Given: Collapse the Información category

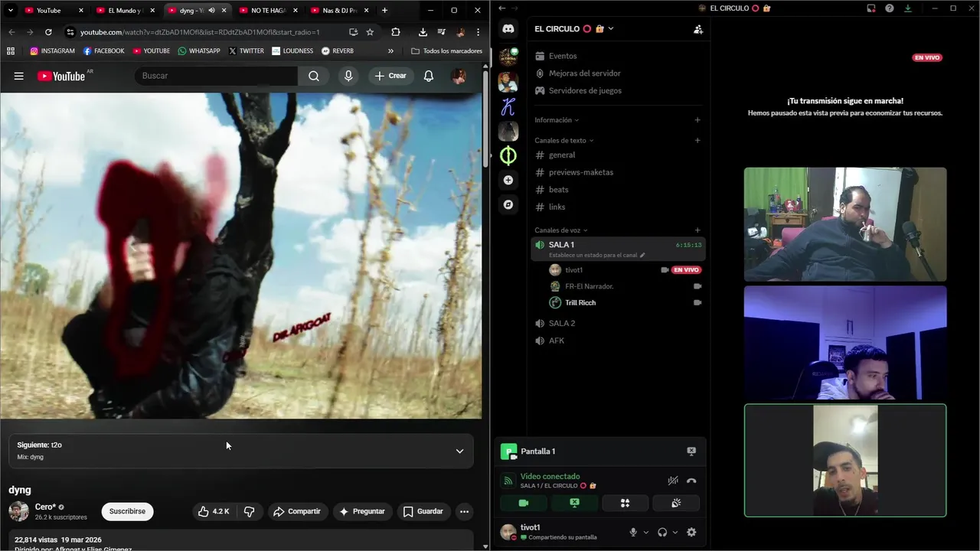Looking at the screenshot, I should pyautogui.click(x=557, y=120).
